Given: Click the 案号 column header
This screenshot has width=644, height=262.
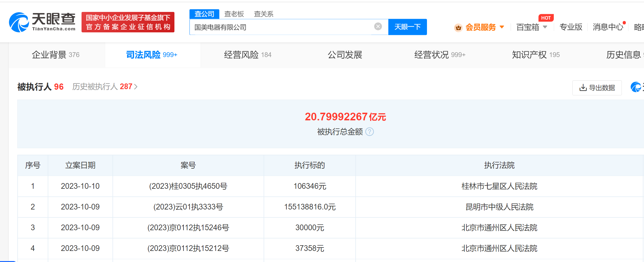Looking at the screenshot, I should pos(188,165).
